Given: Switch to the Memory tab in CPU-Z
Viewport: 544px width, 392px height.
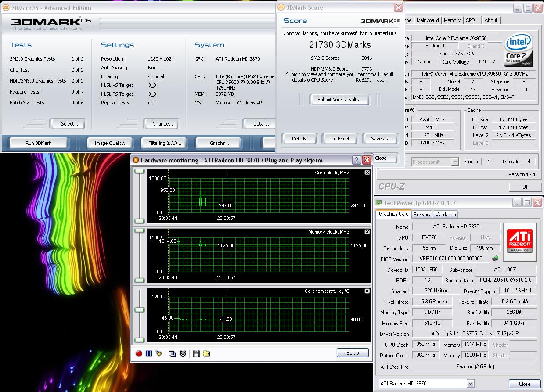Looking at the screenshot, I should (x=452, y=20).
